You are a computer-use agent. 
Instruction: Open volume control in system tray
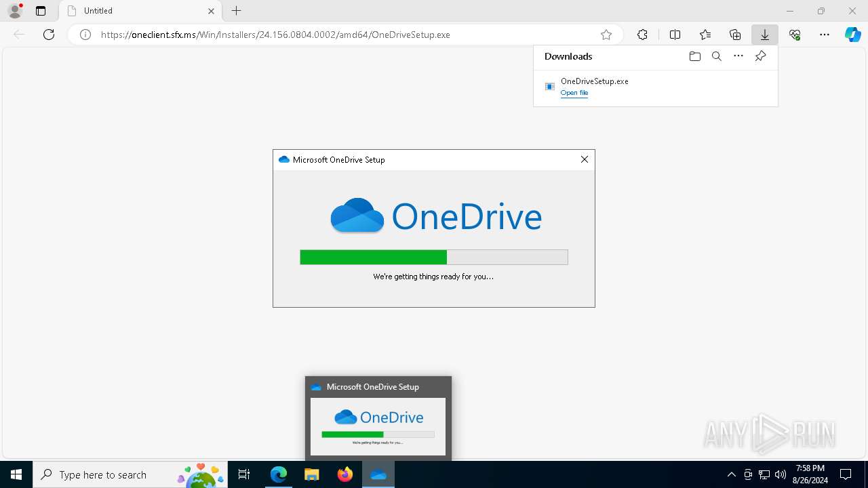780,474
